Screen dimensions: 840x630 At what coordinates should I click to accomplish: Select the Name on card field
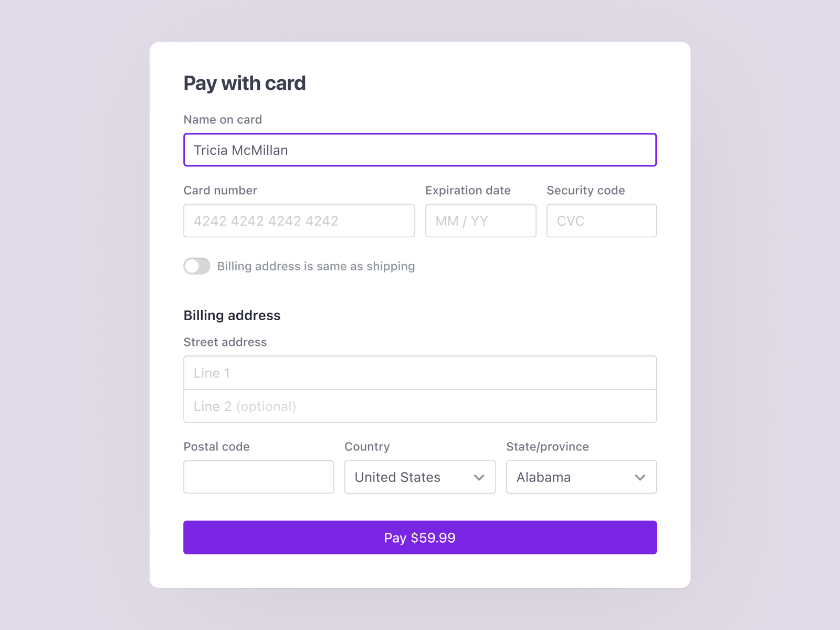(419, 150)
